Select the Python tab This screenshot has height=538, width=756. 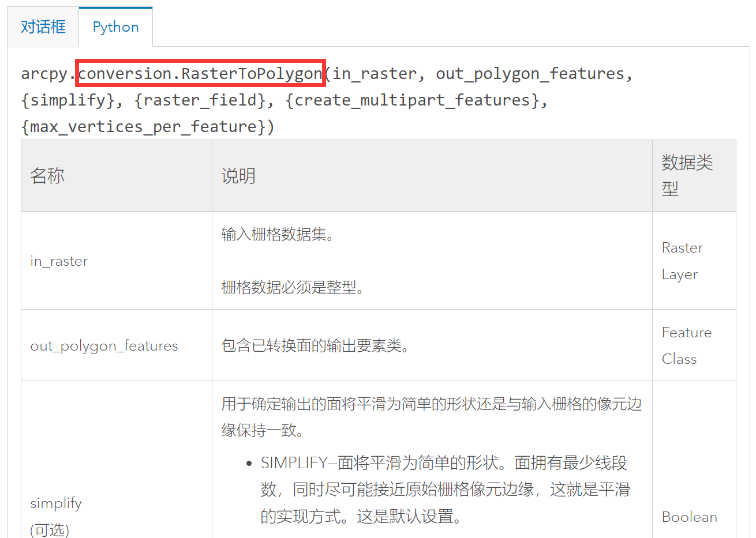115,27
